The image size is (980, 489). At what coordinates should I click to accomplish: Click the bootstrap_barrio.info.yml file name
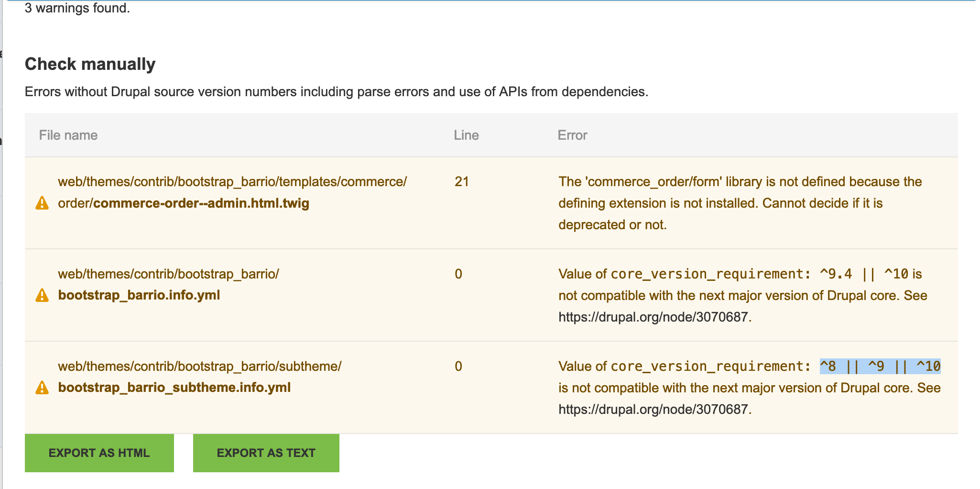(139, 295)
